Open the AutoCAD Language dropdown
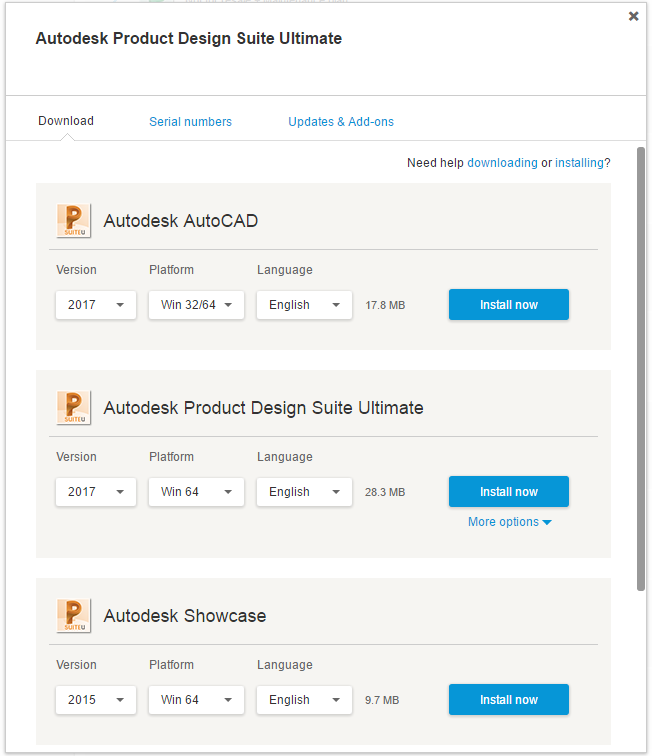This screenshot has height=756, width=652. point(304,305)
